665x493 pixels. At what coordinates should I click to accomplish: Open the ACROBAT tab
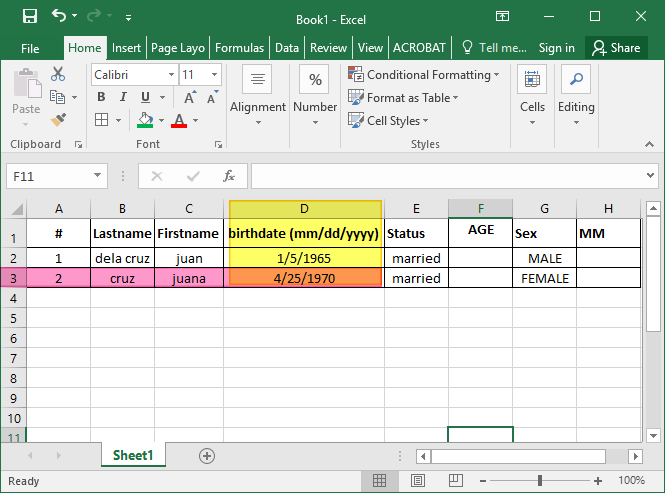click(419, 48)
